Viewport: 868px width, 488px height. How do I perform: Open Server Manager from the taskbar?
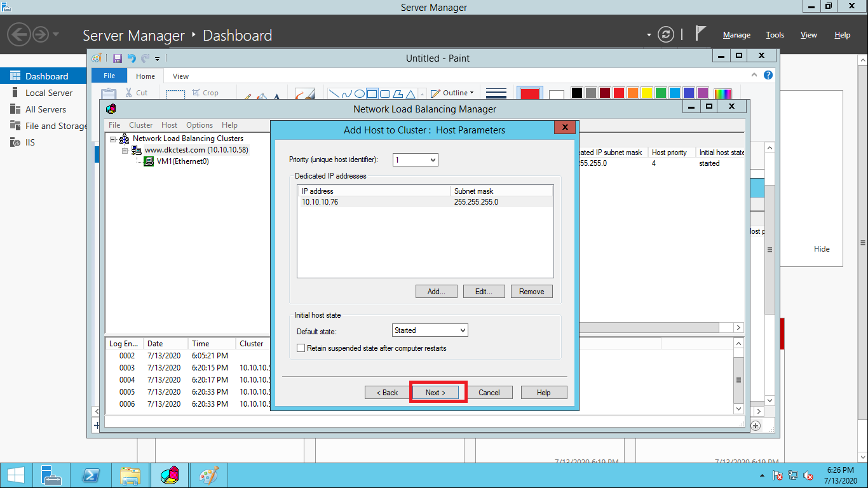click(51, 475)
